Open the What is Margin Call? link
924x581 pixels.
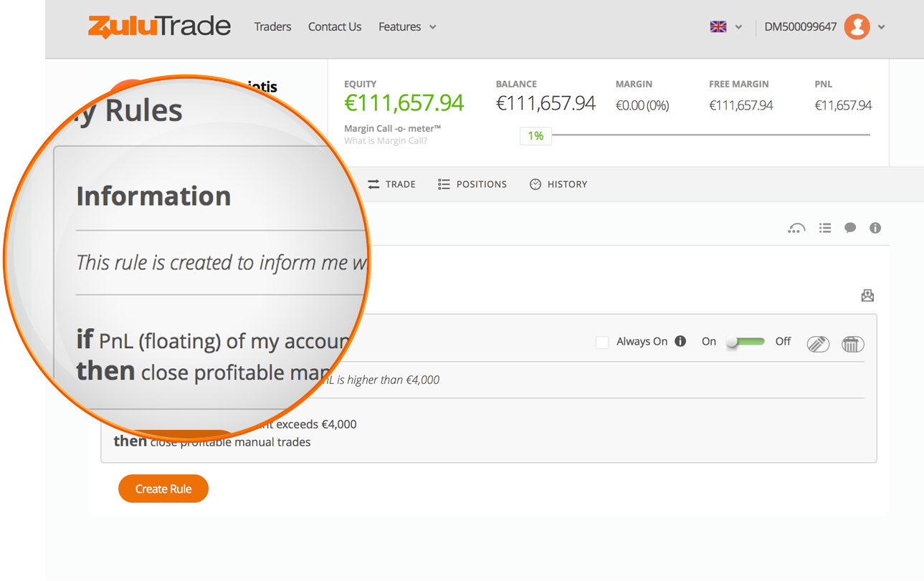pyautogui.click(x=386, y=140)
